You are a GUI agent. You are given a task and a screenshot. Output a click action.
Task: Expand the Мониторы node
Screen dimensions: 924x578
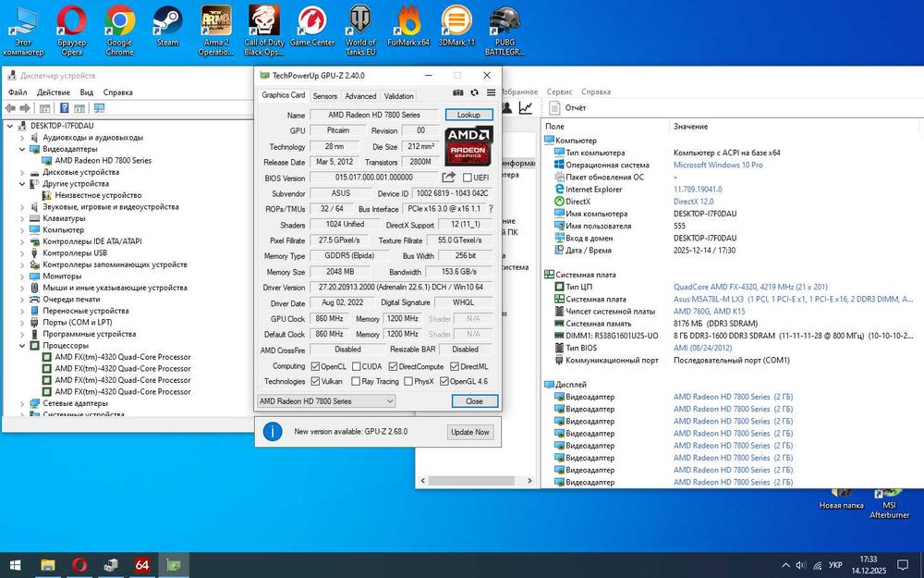point(22,276)
